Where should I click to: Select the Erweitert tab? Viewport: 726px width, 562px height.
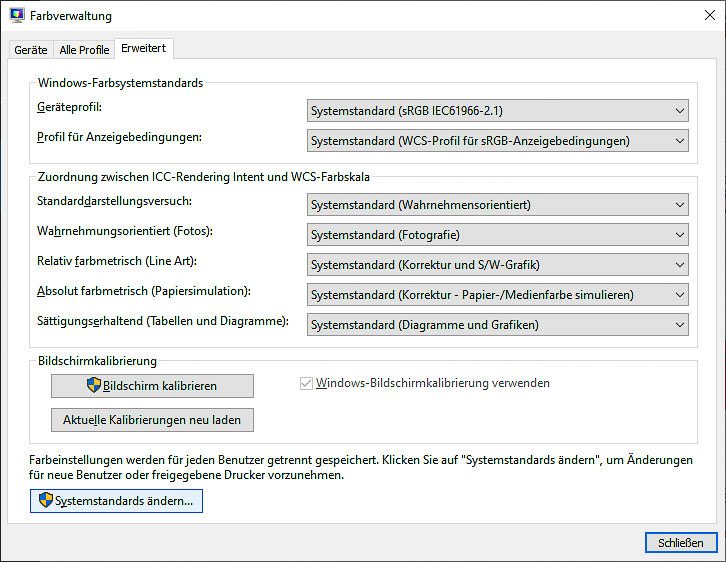click(144, 48)
